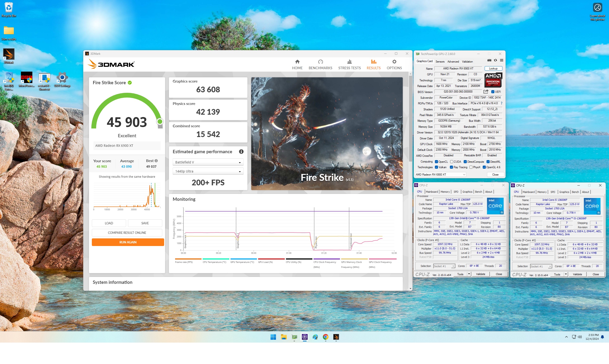Image resolution: width=609 pixels, height=364 pixels.
Task: Open File Explorer from taskbar
Action: pos(284,337)
